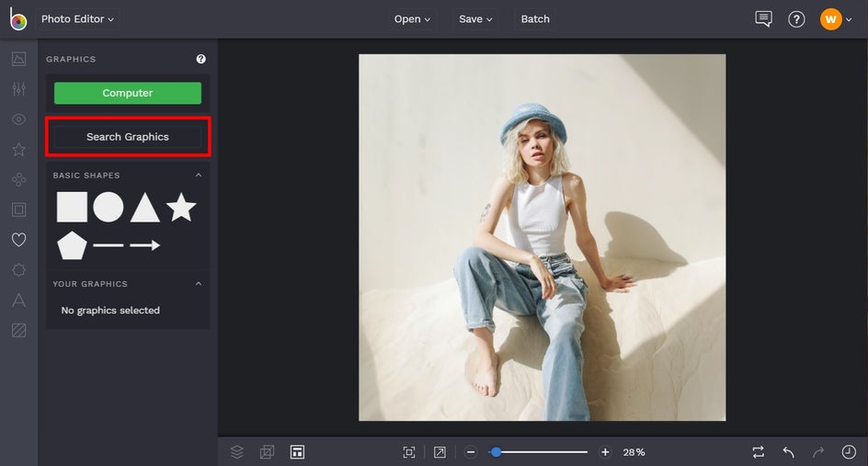Screen dimensions: 868x466
Task: Open the Overlays sidebar tool
Action: click(18, 270)
